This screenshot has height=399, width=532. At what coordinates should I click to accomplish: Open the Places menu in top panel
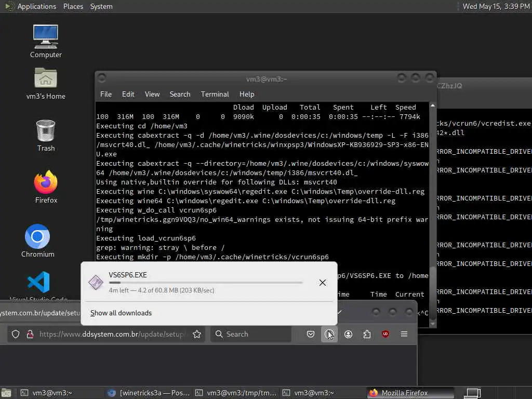73,6
